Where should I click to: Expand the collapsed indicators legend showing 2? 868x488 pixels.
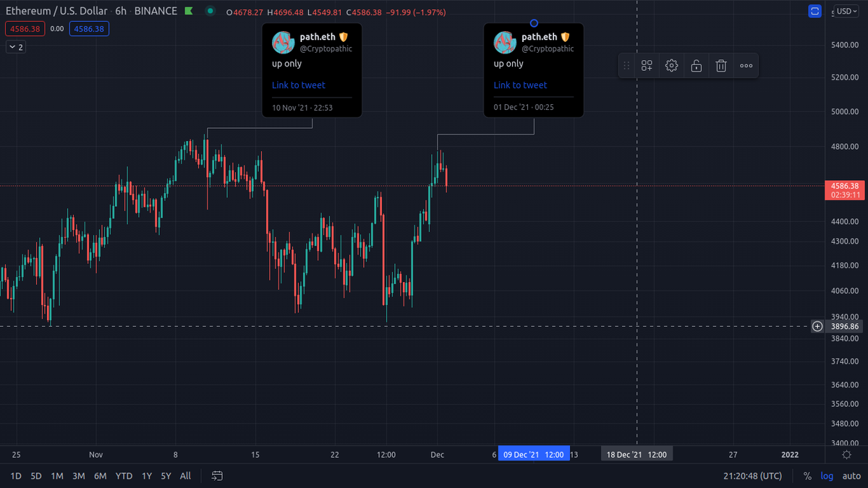coord(16,47)
